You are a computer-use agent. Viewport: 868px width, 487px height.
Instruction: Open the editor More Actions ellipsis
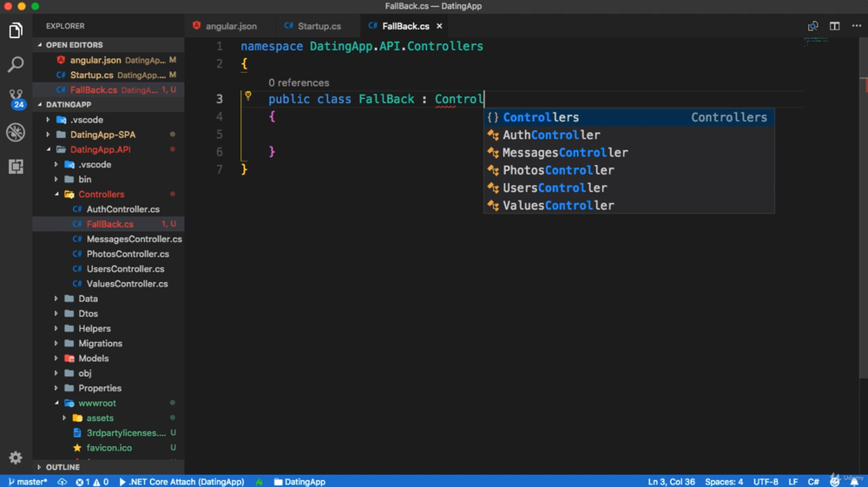(857, 26)
